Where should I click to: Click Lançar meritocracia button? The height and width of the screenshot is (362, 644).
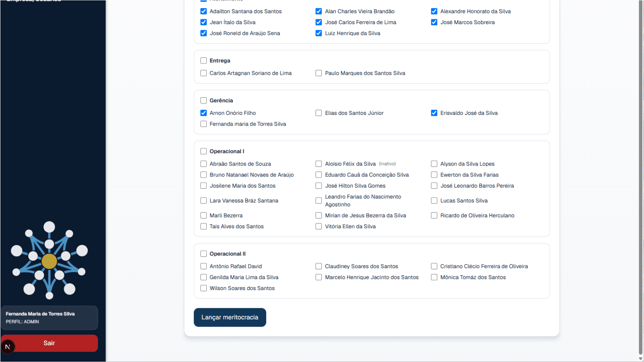230,317
